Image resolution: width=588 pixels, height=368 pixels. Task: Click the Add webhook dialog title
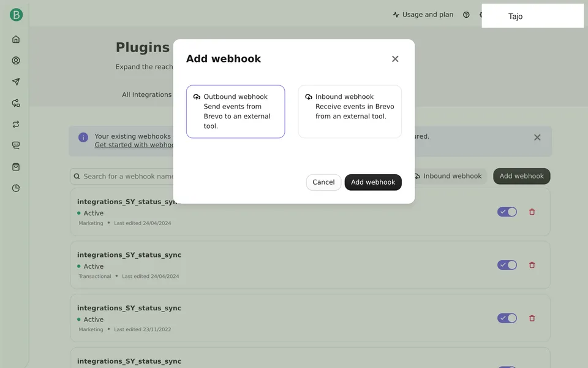(223, 59)
